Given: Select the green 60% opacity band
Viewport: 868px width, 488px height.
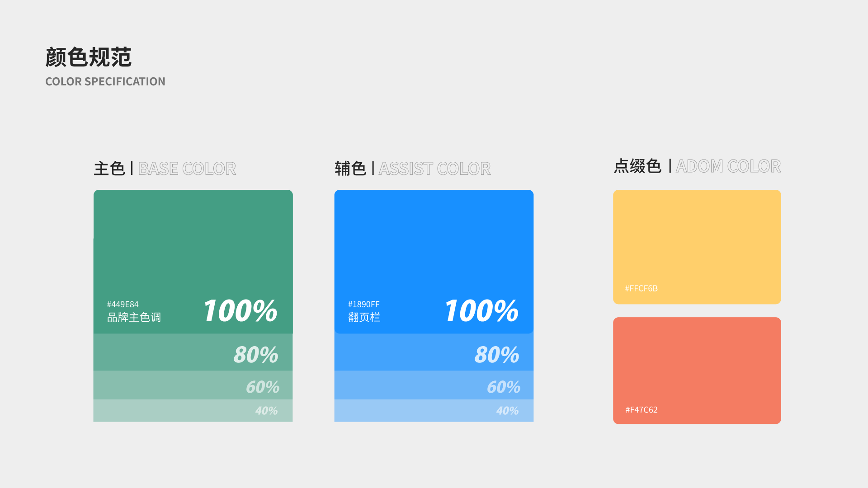Looking at the screenshot, I should click(x=193, y=385).
